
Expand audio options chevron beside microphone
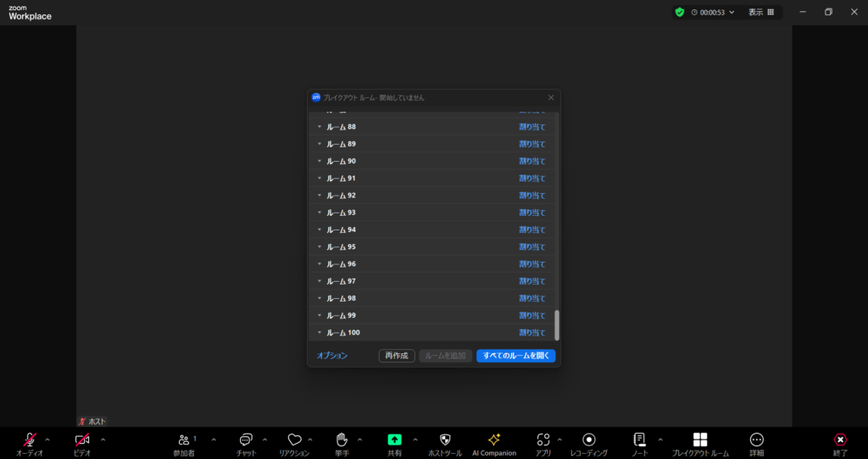tap(47, 440)
